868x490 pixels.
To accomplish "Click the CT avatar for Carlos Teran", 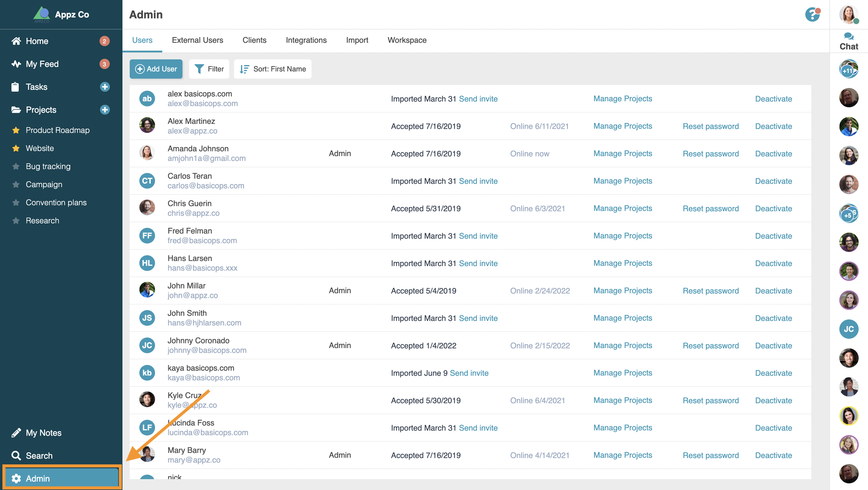I will point(147,181).
